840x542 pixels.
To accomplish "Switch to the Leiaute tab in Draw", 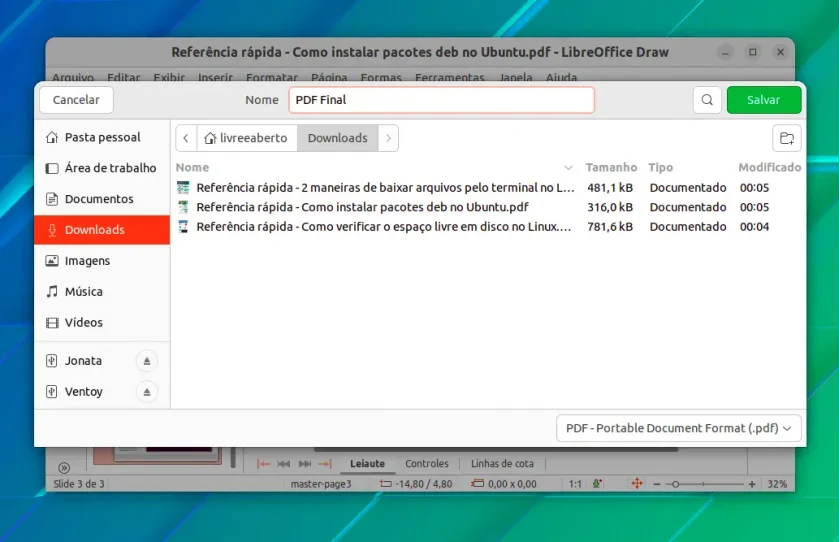I will [368, 464].
